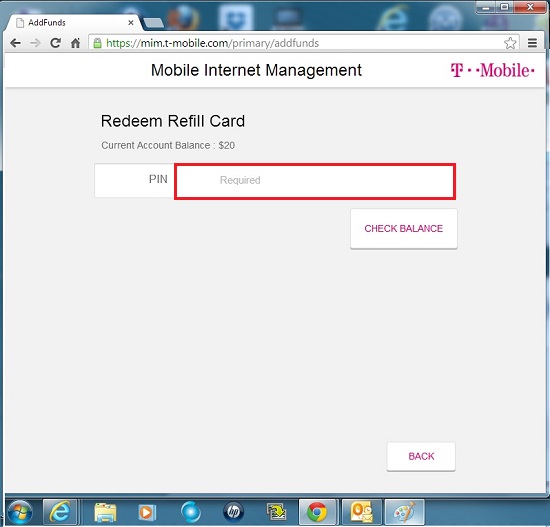Open the browser home page icon
The image size is (550, 527).
(x=75, y=43)
